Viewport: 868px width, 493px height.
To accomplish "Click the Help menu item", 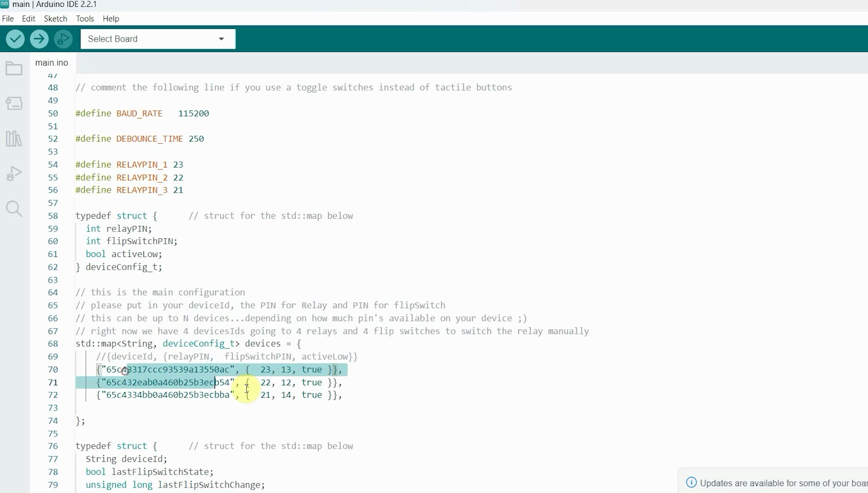I will point(111,19).
